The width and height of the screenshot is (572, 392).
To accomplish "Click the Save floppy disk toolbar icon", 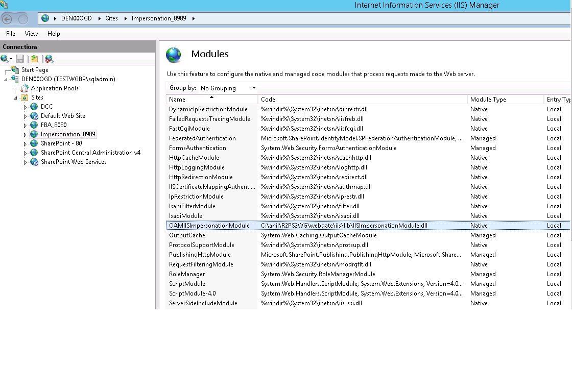I will tap(20, 59).
